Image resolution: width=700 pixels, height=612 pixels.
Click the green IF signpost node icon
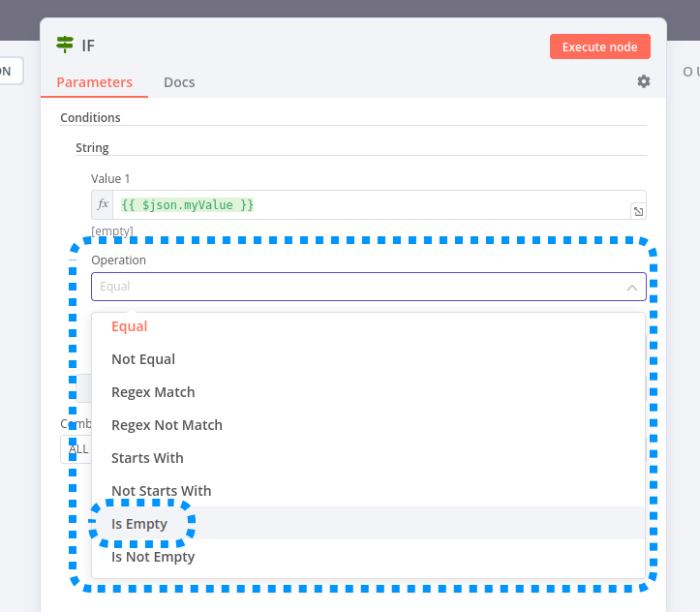click(x=65, y=45)
